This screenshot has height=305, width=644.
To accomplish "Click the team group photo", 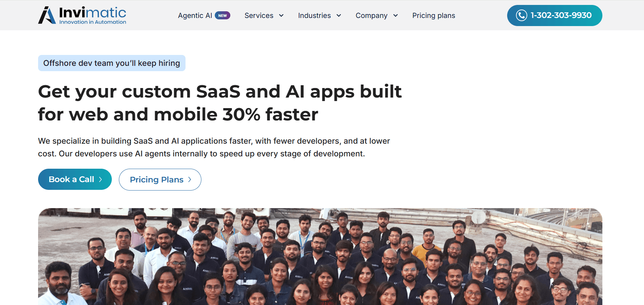I will point(320,256).
